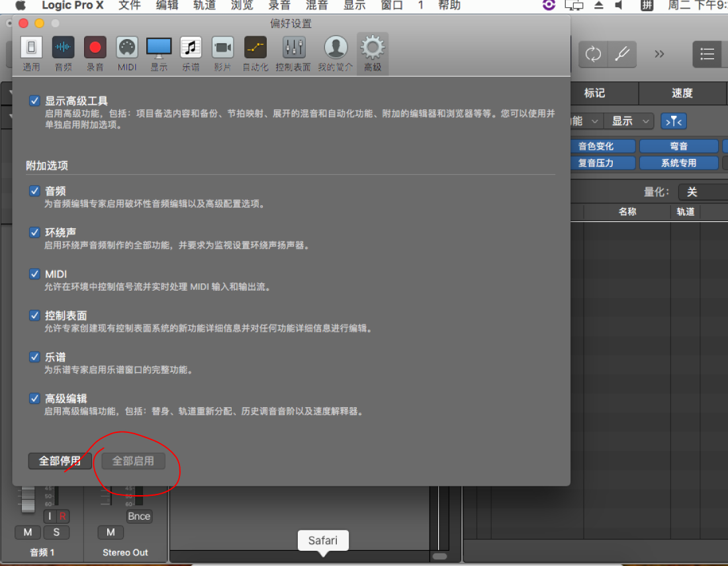Screen dimensions: 728x566
Task: Expand the toolbar overflow chevrons
Action: (659, 54)
